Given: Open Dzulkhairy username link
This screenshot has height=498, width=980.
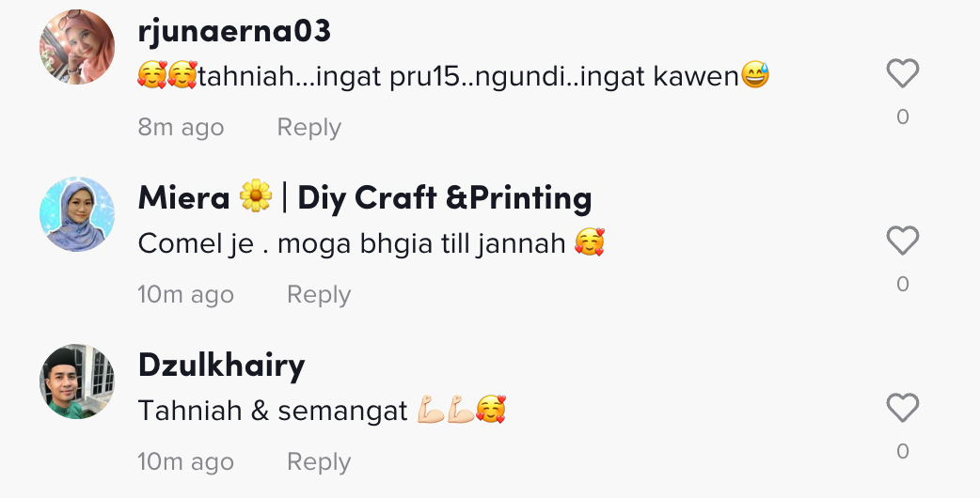Looking at the screenshot, I should [x=221, y=366].
